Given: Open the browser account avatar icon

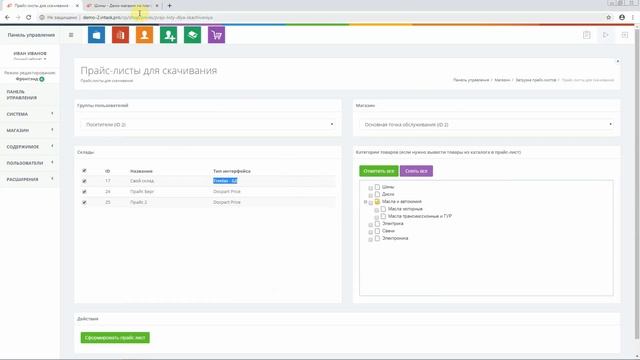Looking at the screenshot, I should 622,18.
